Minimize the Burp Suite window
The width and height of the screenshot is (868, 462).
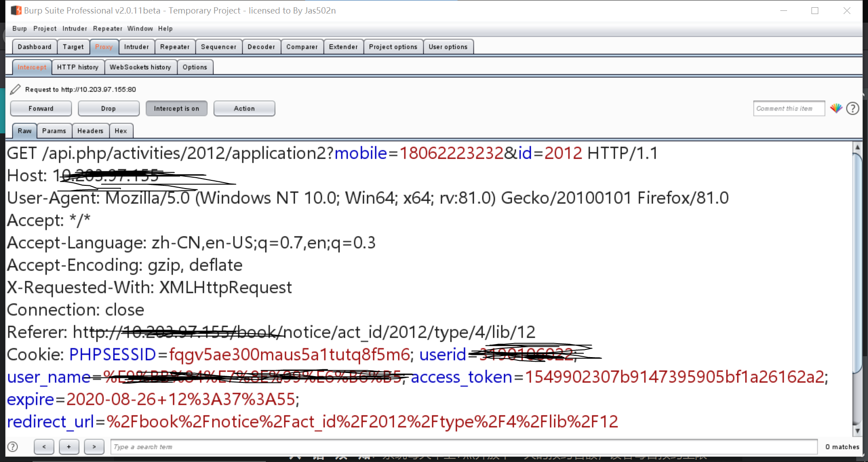(x=784, y=10)
